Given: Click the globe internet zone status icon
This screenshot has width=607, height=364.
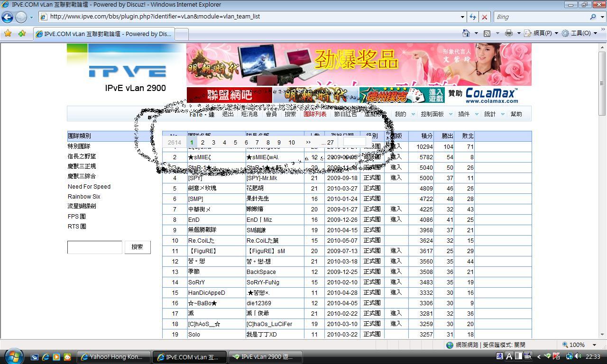Looking at the screenshot, I should pyautogui.click(x=450, y=345).
